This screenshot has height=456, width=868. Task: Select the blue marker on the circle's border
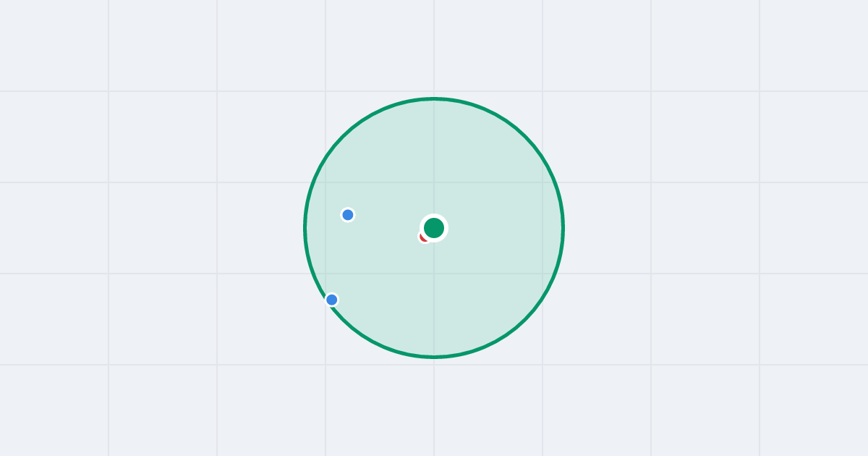click(x=332, y=300)
